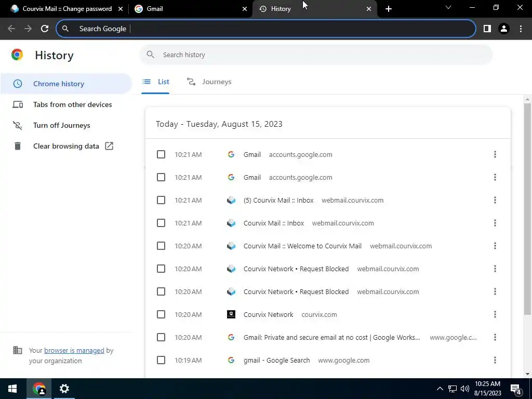Viewport: 532px width, 399px height.
Task: Switch to the Gmail browser tab
Action: (x=190, y=9)
